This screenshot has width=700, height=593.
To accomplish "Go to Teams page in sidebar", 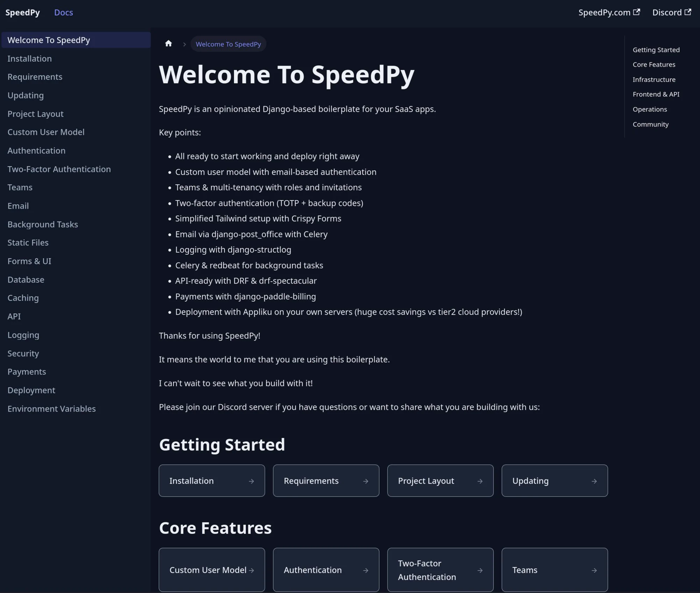I will pyautogui.click(x=76, y=187).
